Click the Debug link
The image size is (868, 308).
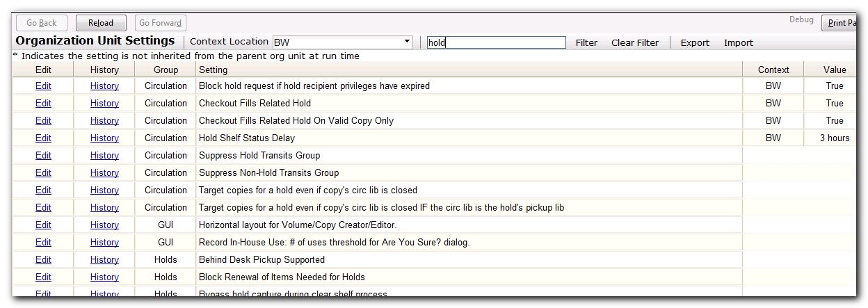tap(801, 19)
